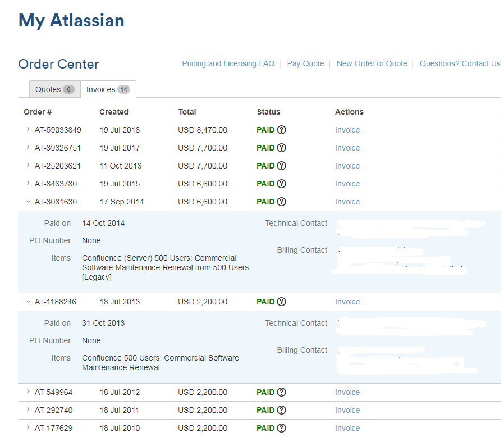Click the question mark icon for AT-292740

point(281,410)
